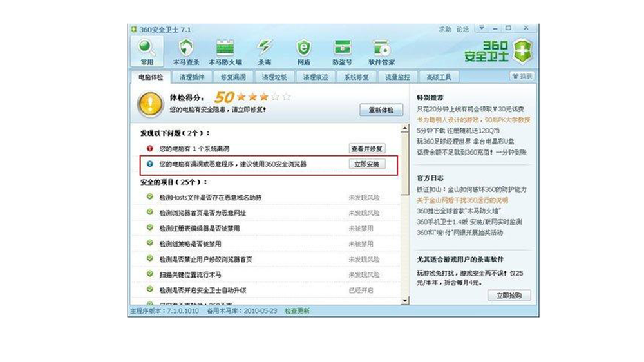Click the 检查更新 link in status bar
The image size is (644, 362).
pos(297,310)
